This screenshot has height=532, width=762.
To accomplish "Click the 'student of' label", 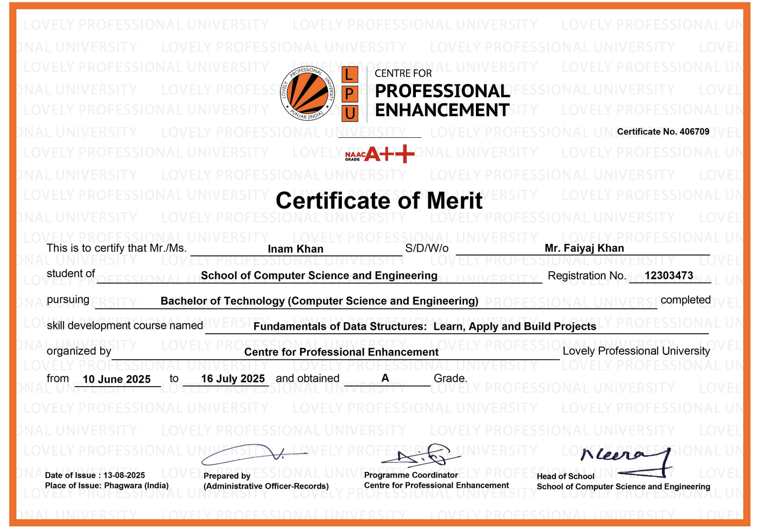I will coord(71,274).
